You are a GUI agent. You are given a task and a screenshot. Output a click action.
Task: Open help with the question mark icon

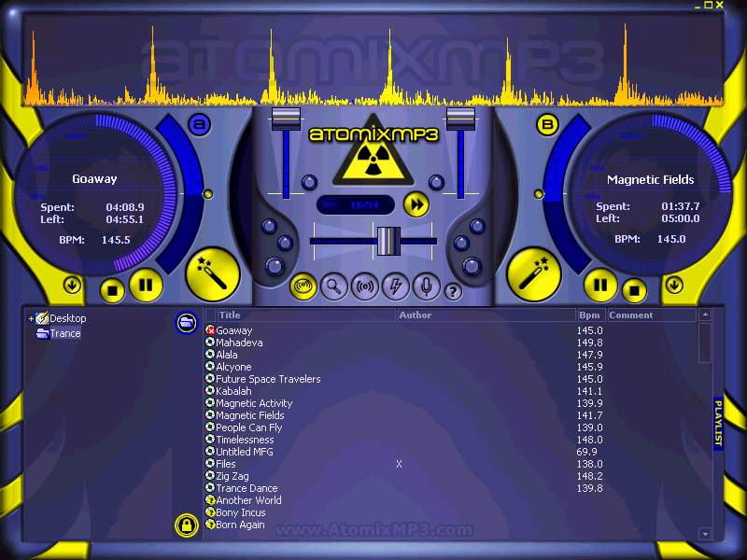[453, 291]
